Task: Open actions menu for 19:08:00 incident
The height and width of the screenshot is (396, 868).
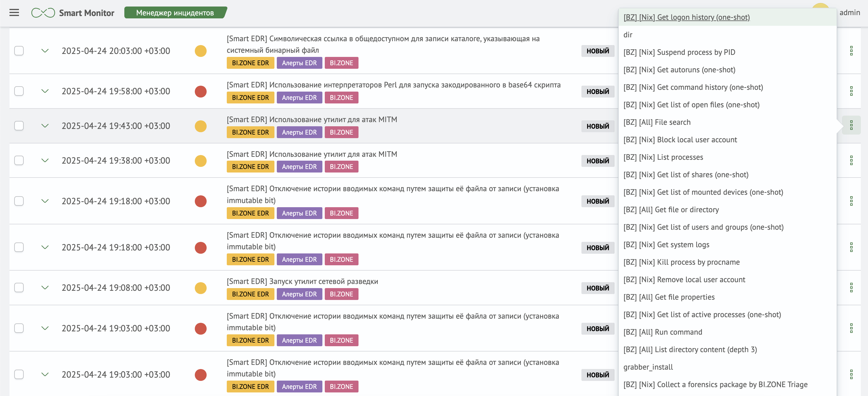Action: (x=851, y=288)
